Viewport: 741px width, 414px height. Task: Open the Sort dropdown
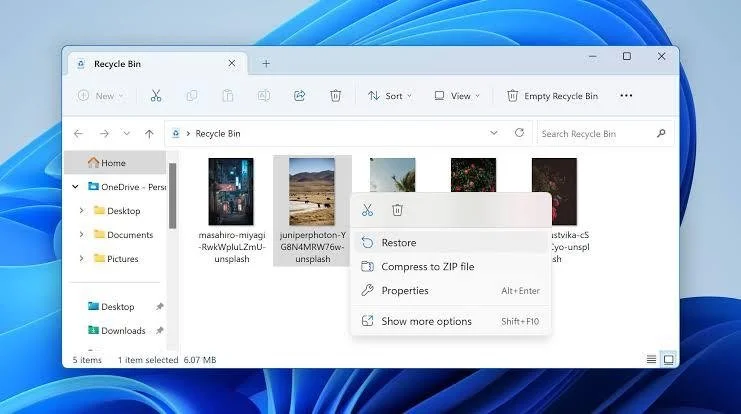(x=390, y=96)
